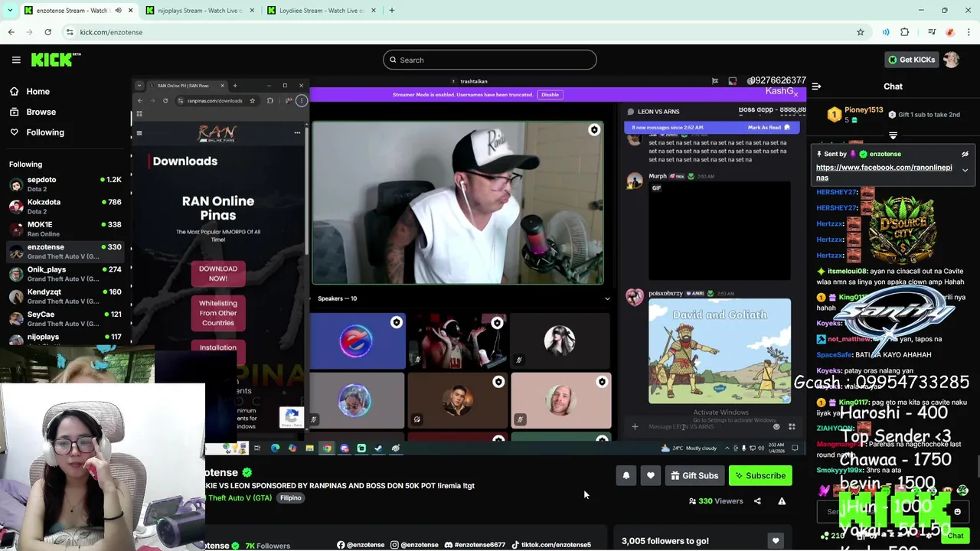This screenshot has width=980, height=551.
Task: Open the Kick hamburger sidebar menu
Action: pyautogui.click(x=16, y=60)
